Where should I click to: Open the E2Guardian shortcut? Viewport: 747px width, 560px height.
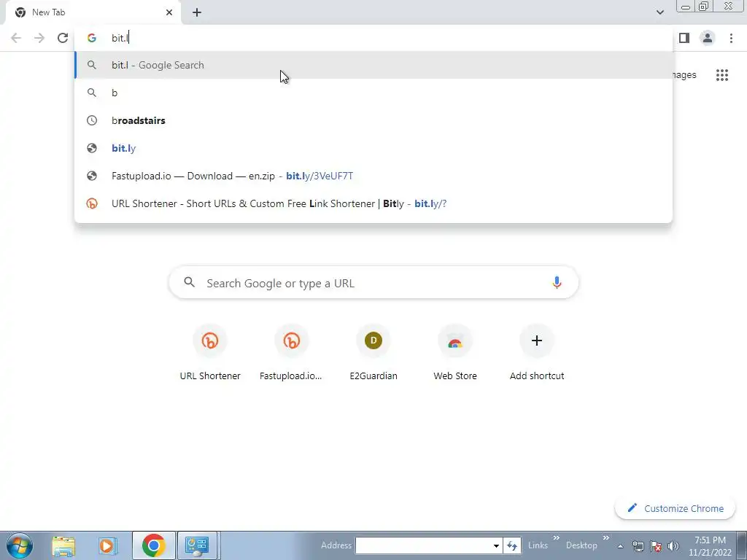click(x=373, y=353)
